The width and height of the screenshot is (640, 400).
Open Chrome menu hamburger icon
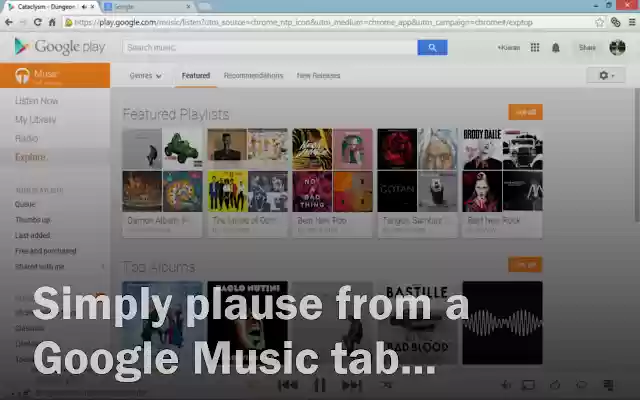click(x=631, y=22)
